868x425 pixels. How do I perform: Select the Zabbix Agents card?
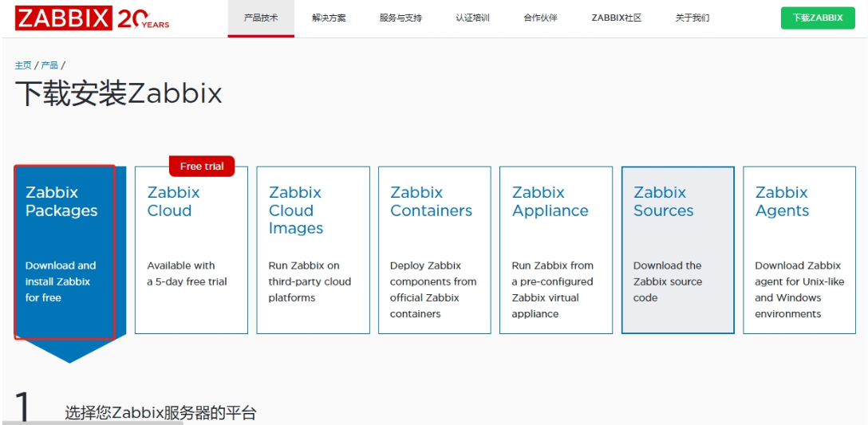pos(799,250)
